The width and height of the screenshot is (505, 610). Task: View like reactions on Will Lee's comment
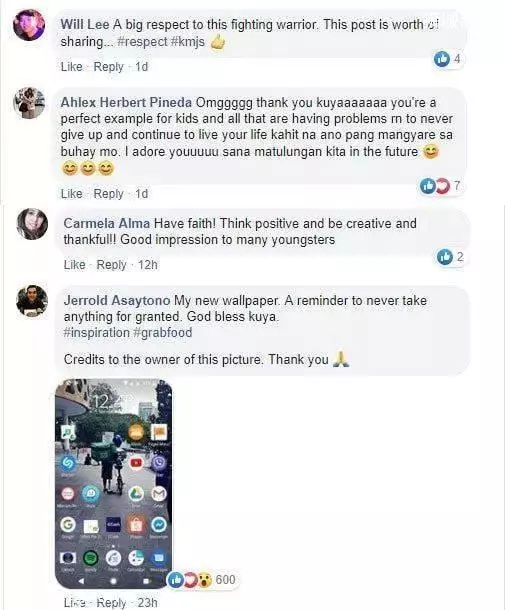448,59
